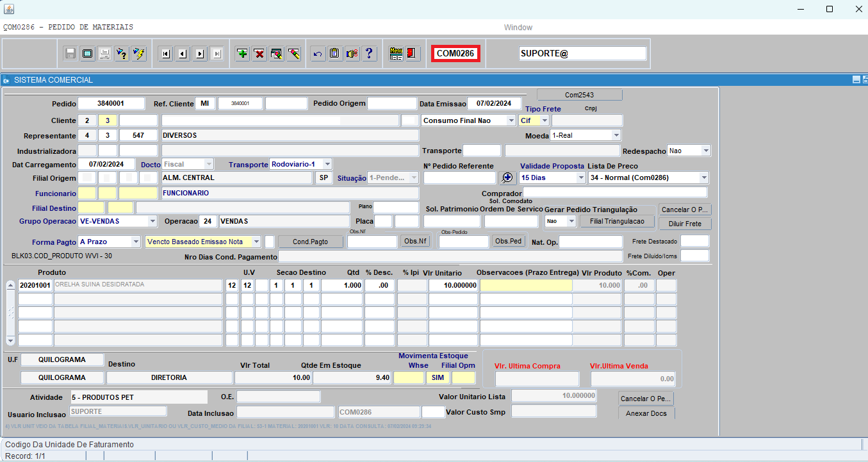868x462 pixels.
Task: Click the Diluir Frete button
Action: click(685, 224)
